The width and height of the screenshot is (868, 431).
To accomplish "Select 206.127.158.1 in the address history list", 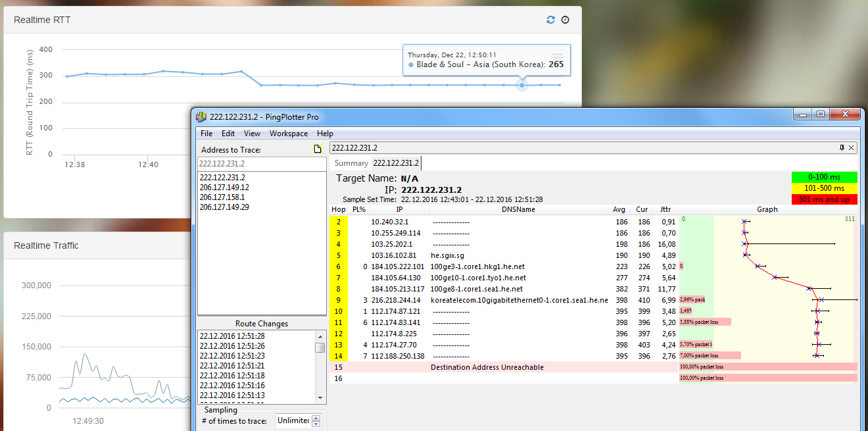I will tap(222, 197).
